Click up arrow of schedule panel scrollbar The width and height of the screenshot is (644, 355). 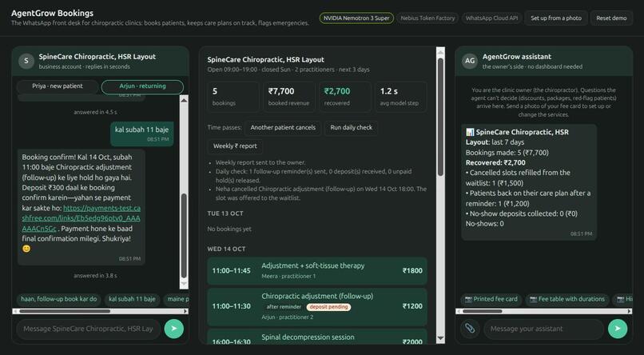441,52
